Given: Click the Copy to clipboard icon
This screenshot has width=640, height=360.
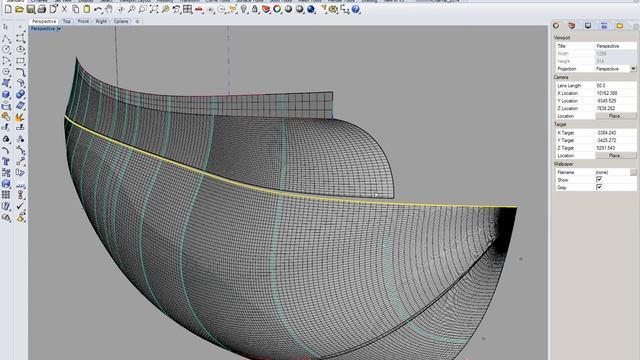Looking at the screenshot, I should coord(76,9).
